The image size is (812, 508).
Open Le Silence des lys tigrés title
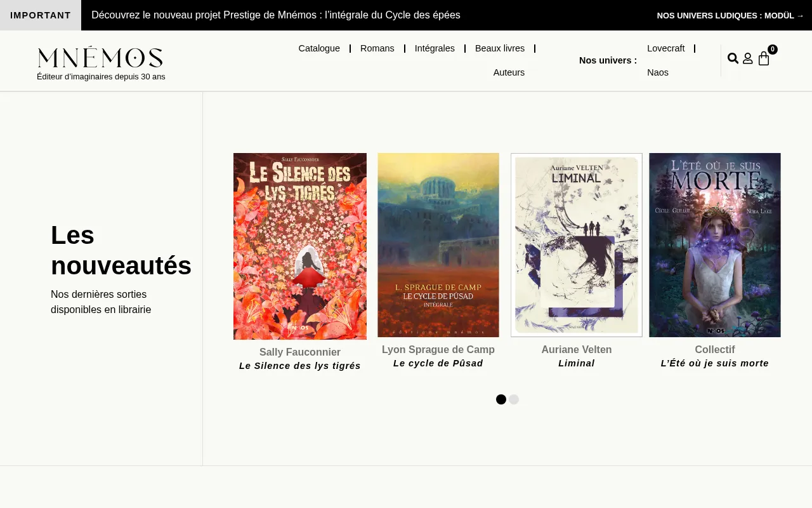pyautogui.click(x=300, y=366)
